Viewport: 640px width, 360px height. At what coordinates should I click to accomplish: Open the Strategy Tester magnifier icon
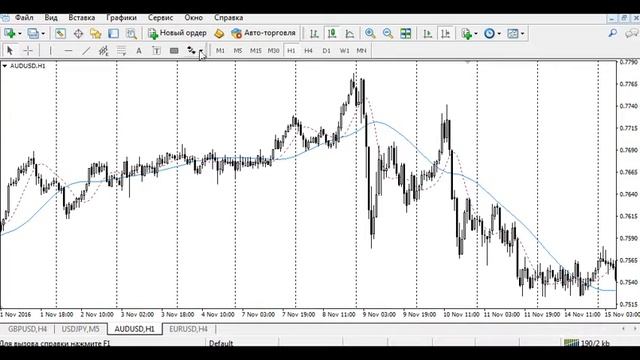[x=131, y=33]
